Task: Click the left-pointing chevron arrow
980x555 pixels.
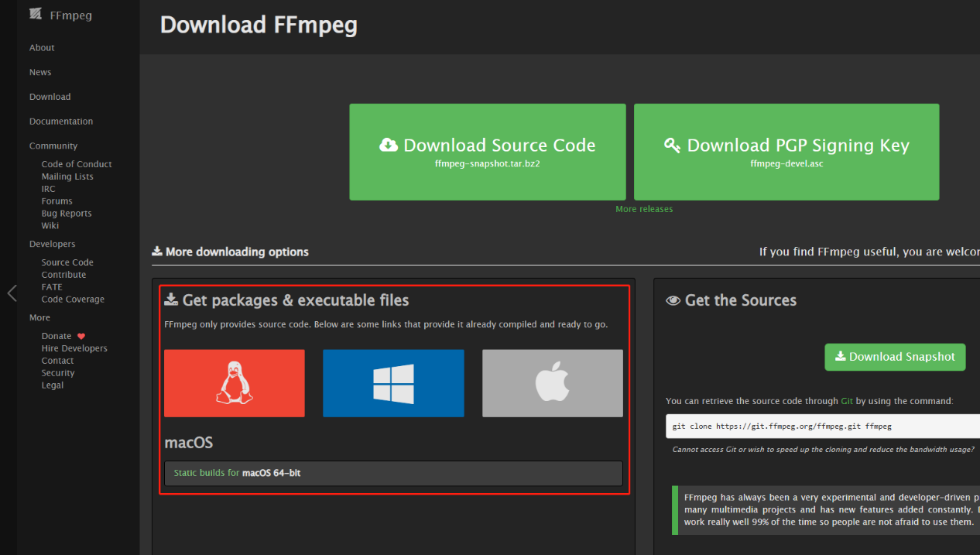Action: (12, 293)
